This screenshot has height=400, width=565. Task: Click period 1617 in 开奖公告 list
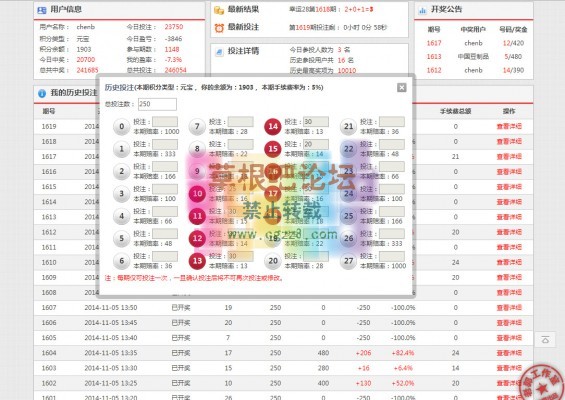point(434,43)
